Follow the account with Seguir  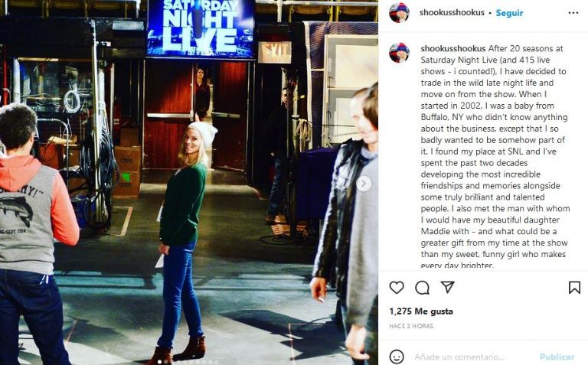509,13
